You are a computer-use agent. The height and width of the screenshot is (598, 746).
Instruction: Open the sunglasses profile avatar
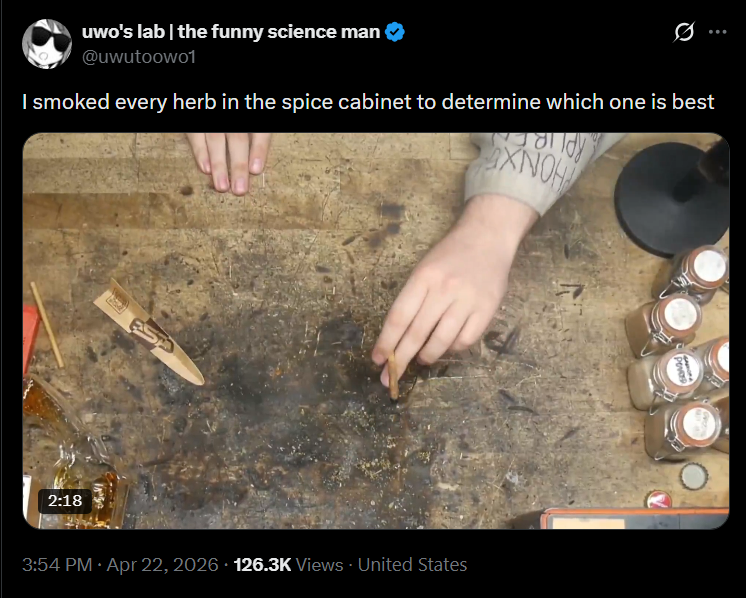tap(47, 44)
